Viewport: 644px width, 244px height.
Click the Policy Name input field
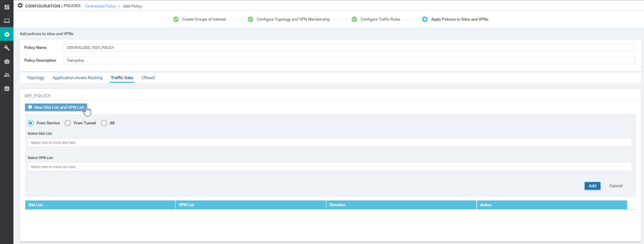(349, 48)
